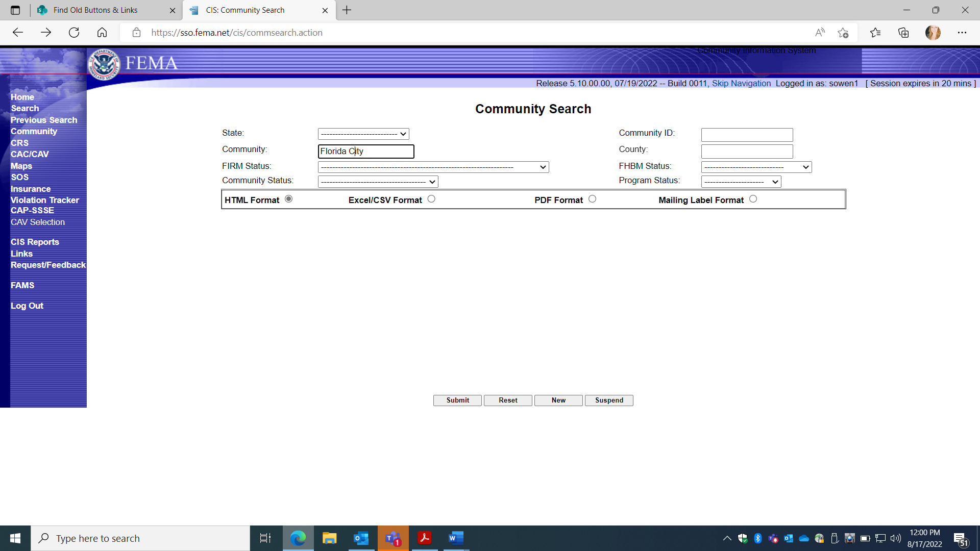Screen dimensions: 980x551
Task: Open the browser Collections icon
Action: (903, 33)
